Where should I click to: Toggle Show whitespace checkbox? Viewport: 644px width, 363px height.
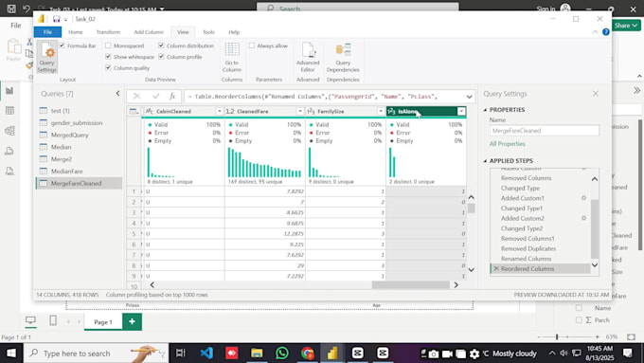pos(108,56)
